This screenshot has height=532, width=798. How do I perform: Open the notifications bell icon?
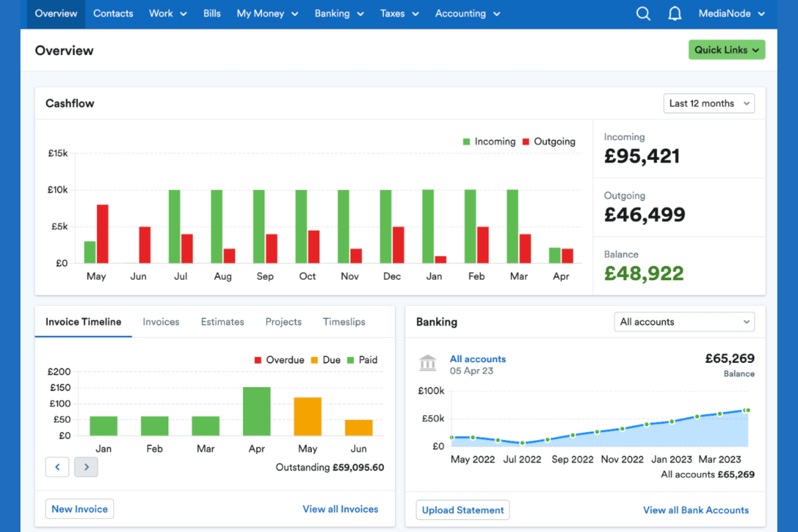click(x=675, y=13)
